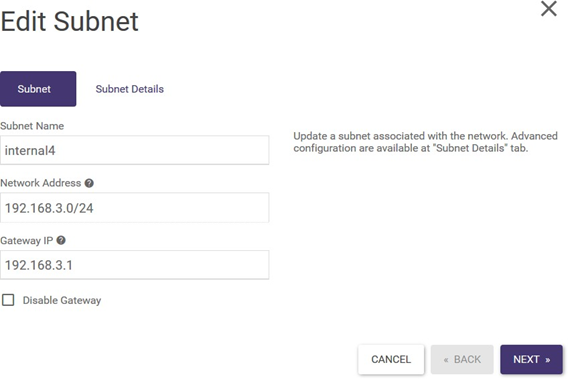568x379 pixels.
Task: Click the disabled Back button
Action: point(462,359)
